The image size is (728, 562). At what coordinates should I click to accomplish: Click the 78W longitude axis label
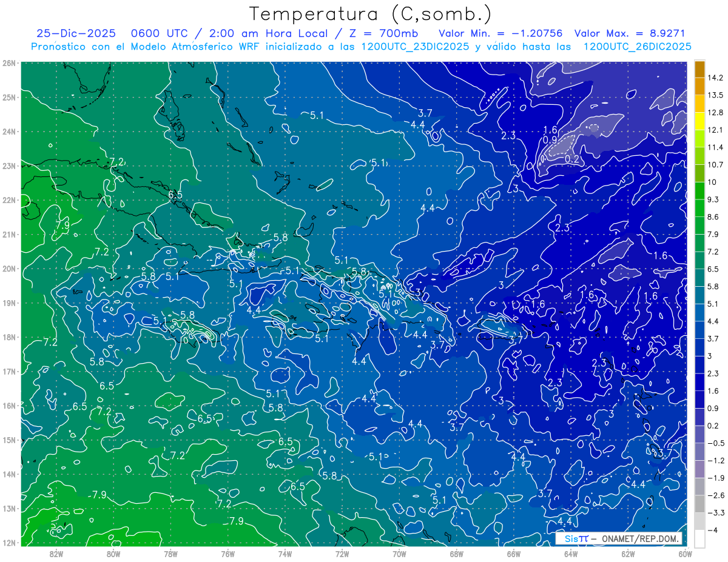coord(170,553)
